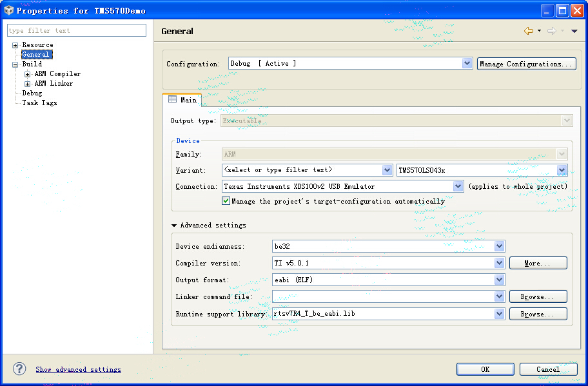Browse for a linker command file
Viewport: 588px width, 386px height.
click(538, 296)
